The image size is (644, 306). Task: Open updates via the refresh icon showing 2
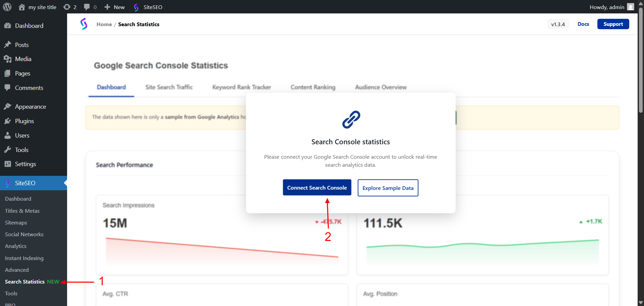(67, 7)
